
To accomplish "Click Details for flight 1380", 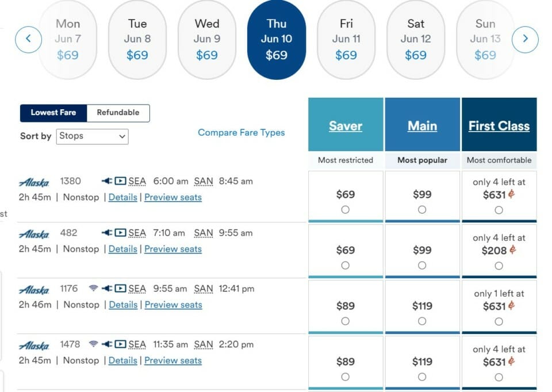I will pyautogui.click(x=123, y=197).
